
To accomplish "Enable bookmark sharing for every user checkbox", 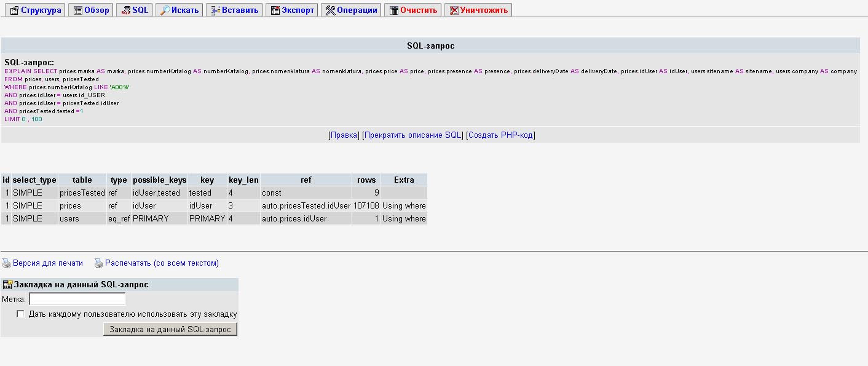I will 21,314.
